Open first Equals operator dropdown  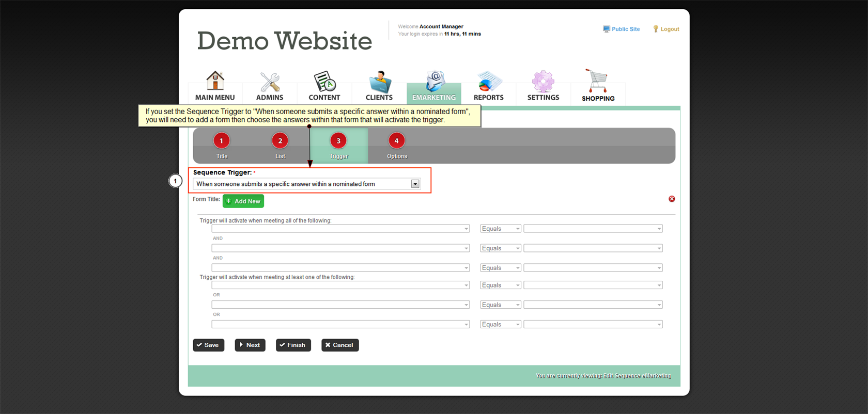500,229
